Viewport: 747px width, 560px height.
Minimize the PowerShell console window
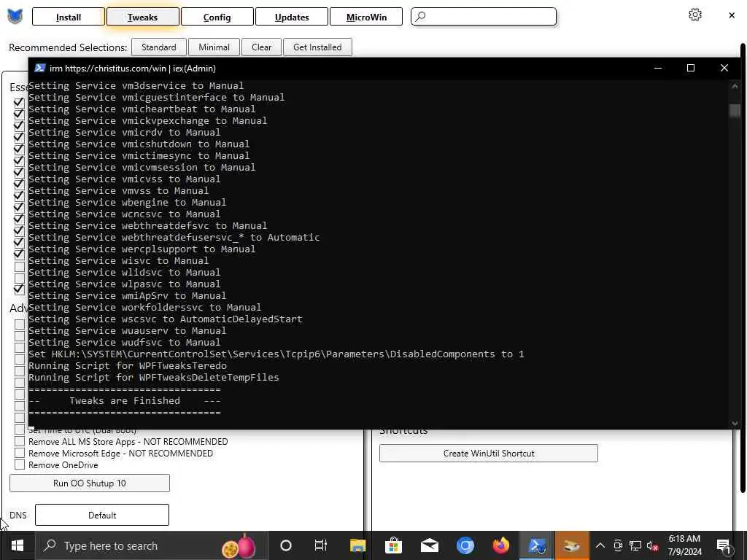click(658, 68)
